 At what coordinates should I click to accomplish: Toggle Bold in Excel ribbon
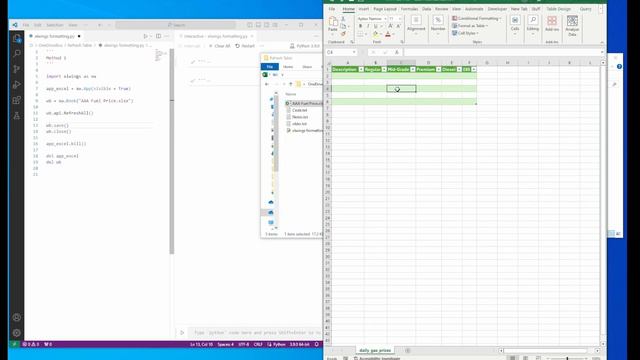(360, 26)
